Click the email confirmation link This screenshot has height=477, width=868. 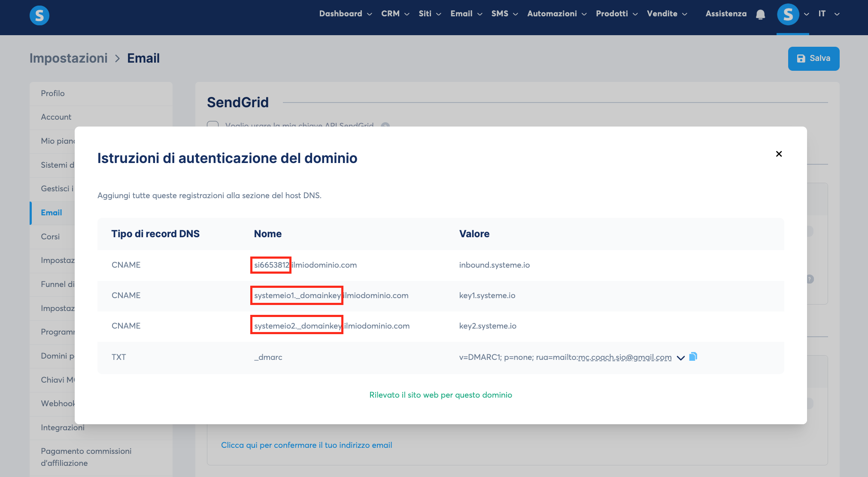[x=307, y=445]
